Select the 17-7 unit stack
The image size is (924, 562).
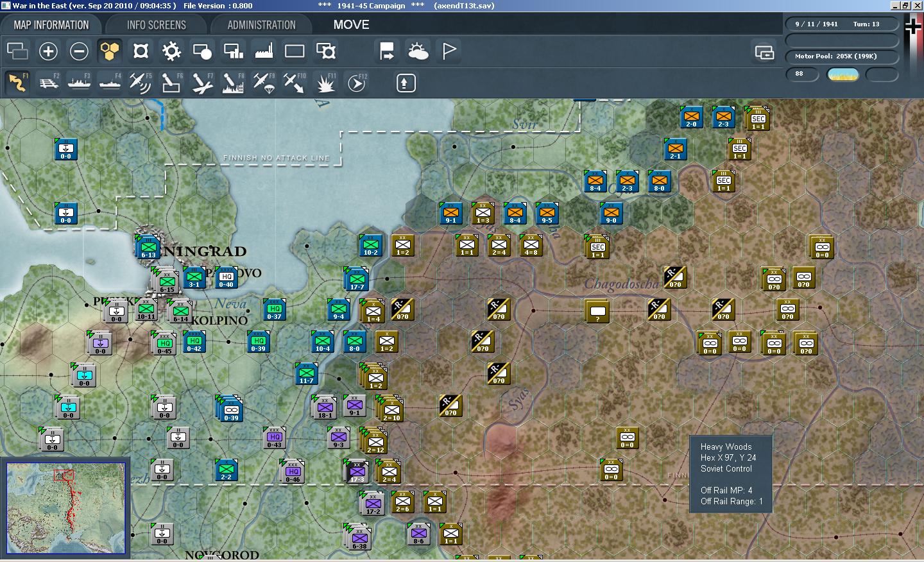(357, 279)
